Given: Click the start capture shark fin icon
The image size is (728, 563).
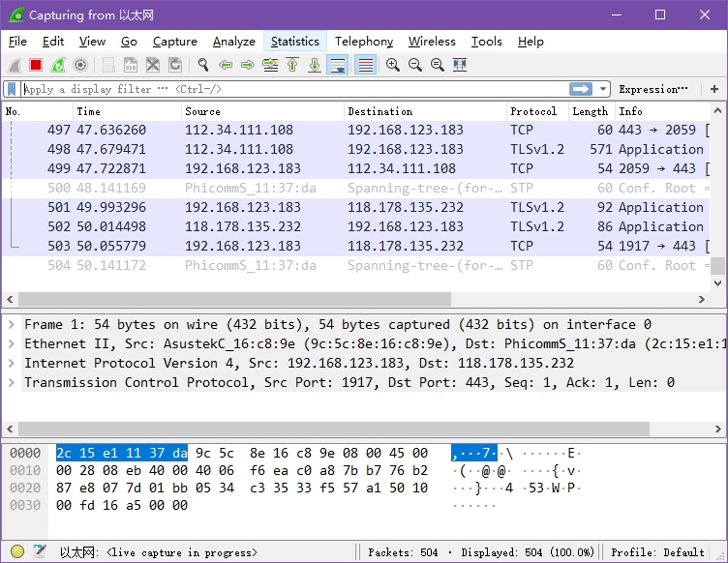Looking at the screenshot, I should (14, 65).
